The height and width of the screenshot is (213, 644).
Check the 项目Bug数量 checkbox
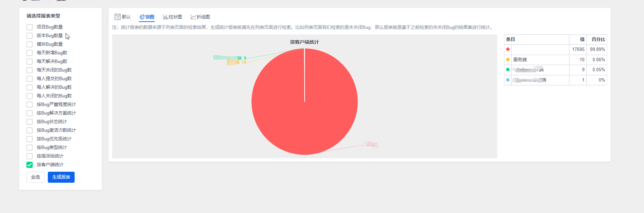[30, 27]
